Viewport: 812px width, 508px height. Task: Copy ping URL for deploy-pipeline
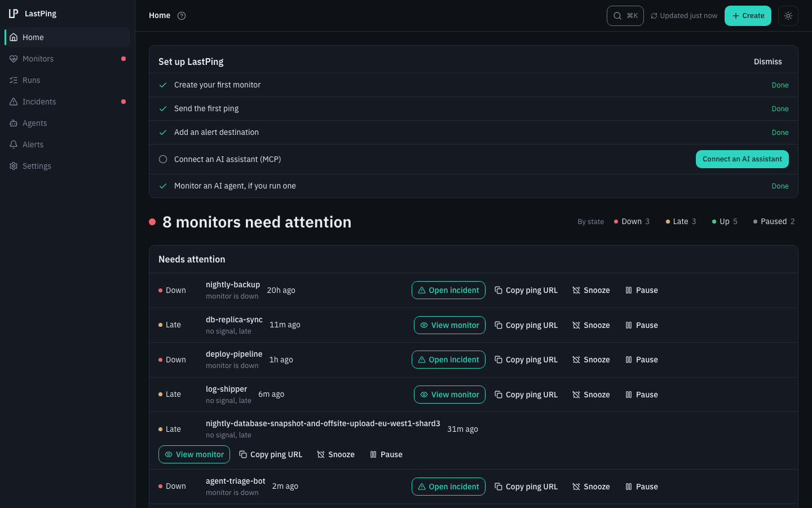[526, 360]
